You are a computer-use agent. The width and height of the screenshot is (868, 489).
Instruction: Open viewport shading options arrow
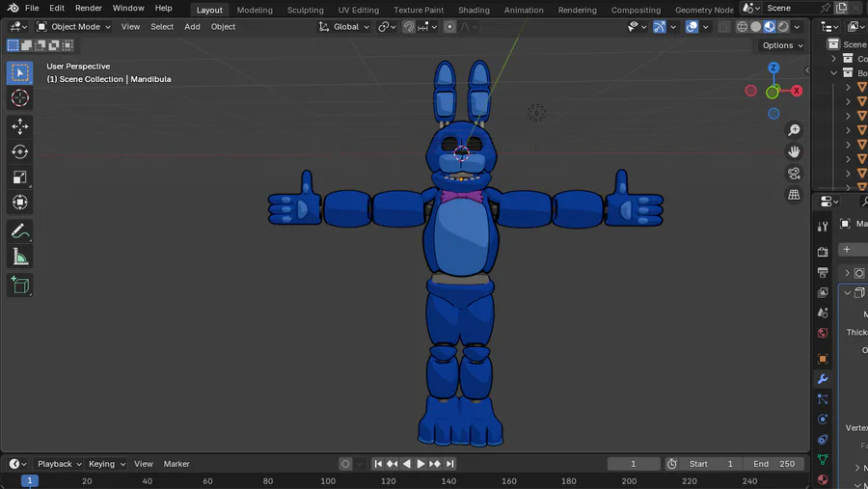click(x=798, y=27)
